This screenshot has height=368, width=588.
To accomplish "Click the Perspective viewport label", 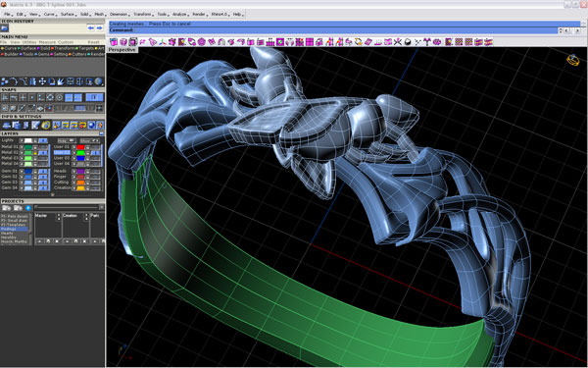I will (x=122, y=50).
